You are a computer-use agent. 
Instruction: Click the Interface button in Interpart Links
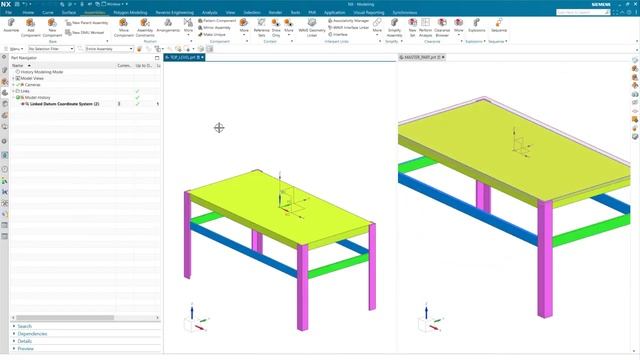(338, 34)
